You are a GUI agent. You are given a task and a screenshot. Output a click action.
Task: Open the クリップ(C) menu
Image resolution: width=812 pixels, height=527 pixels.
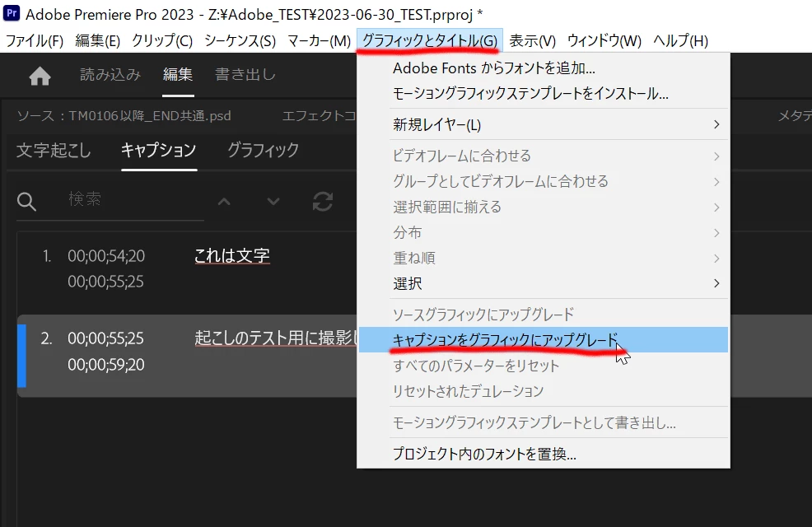click(x=162, y=40)
